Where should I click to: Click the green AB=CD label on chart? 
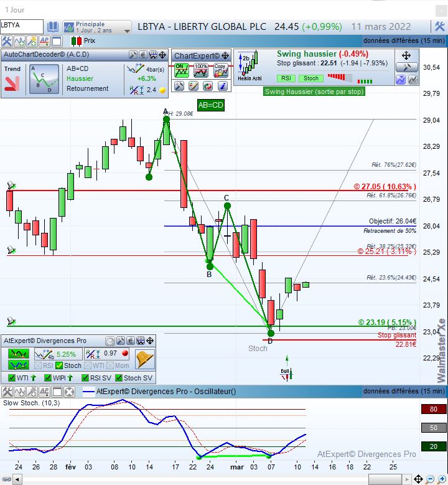[210, 105]
